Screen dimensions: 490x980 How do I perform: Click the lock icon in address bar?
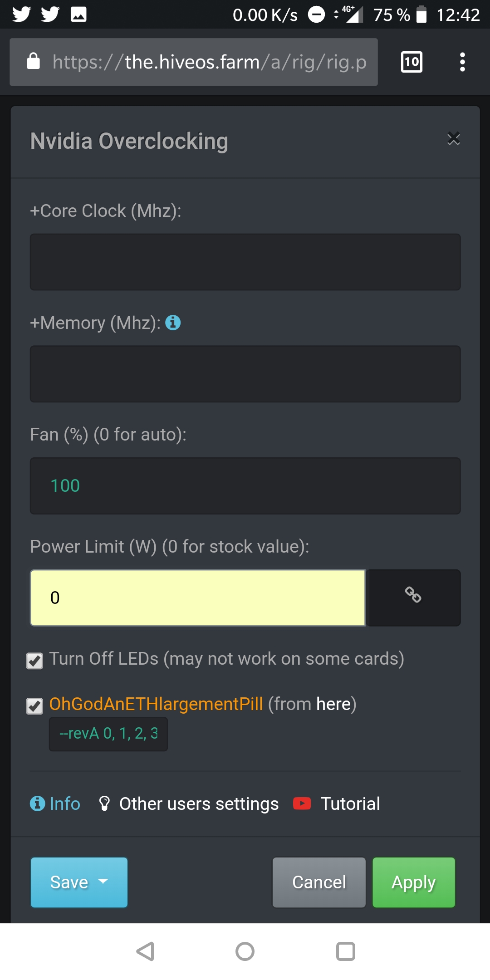click(x=34, y=61)
